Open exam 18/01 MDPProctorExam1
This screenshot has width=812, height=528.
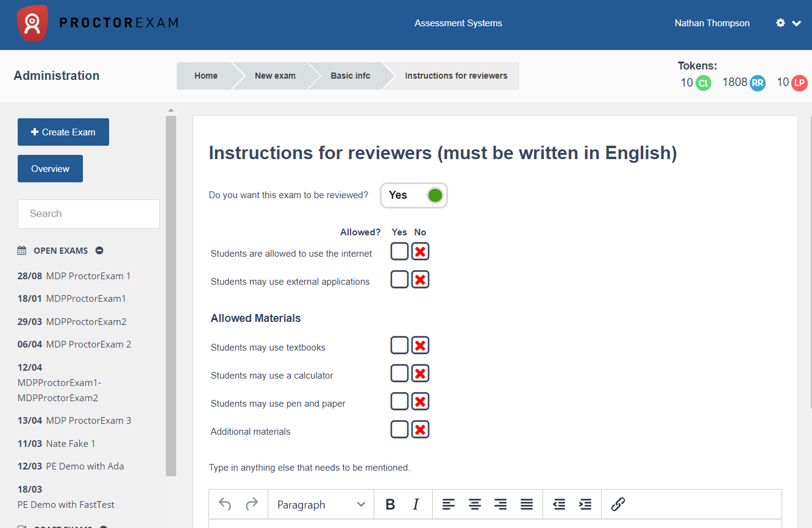[72, 298]
